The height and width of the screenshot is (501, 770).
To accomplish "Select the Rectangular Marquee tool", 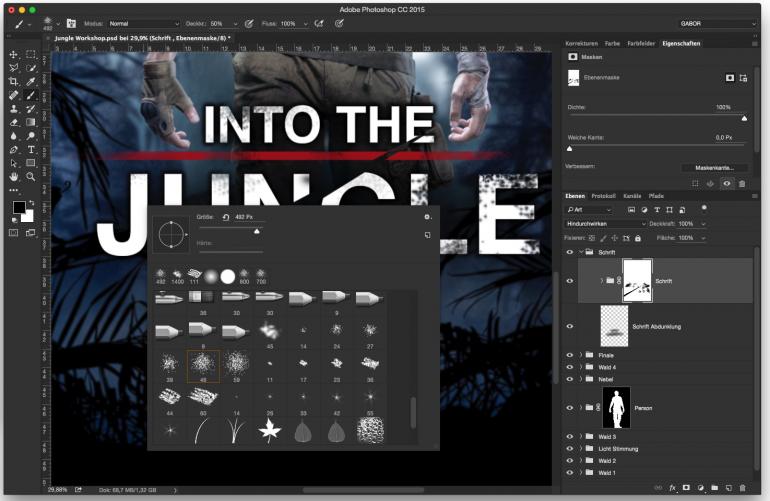I will pyautogui.click(x=31, y=55).
